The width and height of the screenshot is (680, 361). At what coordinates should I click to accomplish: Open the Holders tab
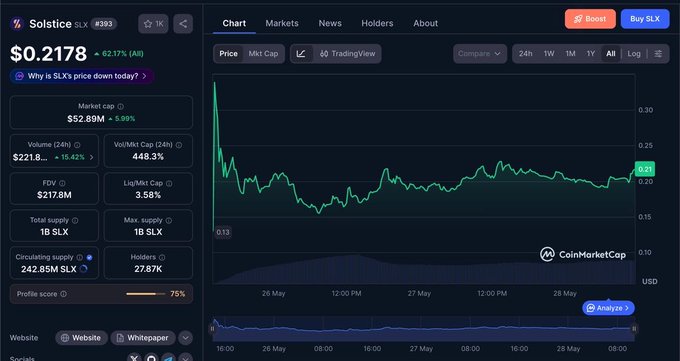377,23
